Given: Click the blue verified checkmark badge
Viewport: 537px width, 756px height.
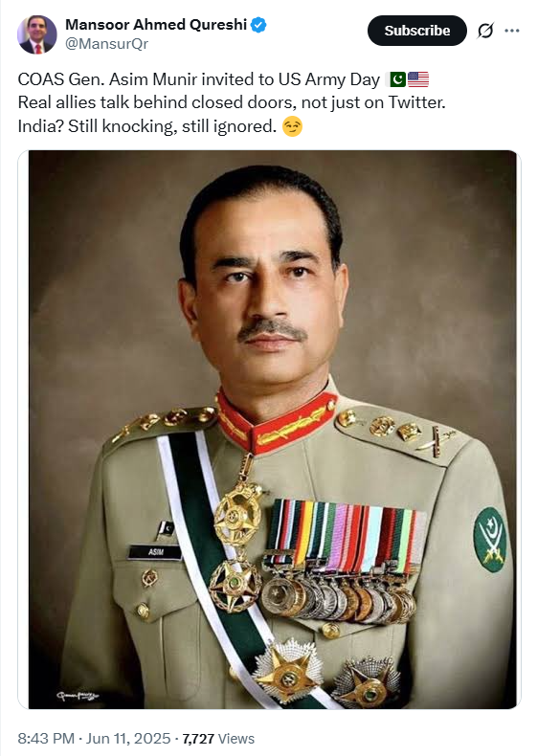Looking at the screenshot, I should point(259,25).
